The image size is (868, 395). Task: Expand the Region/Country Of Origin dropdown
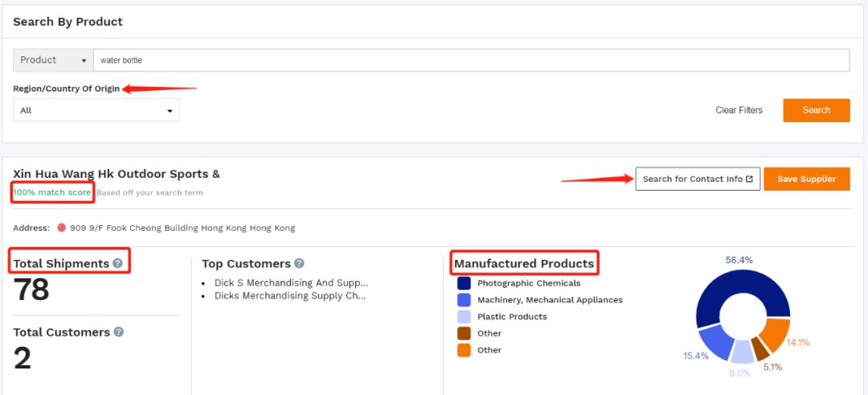(96, 110)
